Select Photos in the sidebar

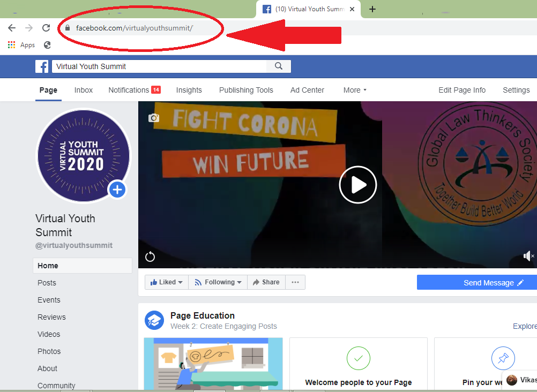49,351
